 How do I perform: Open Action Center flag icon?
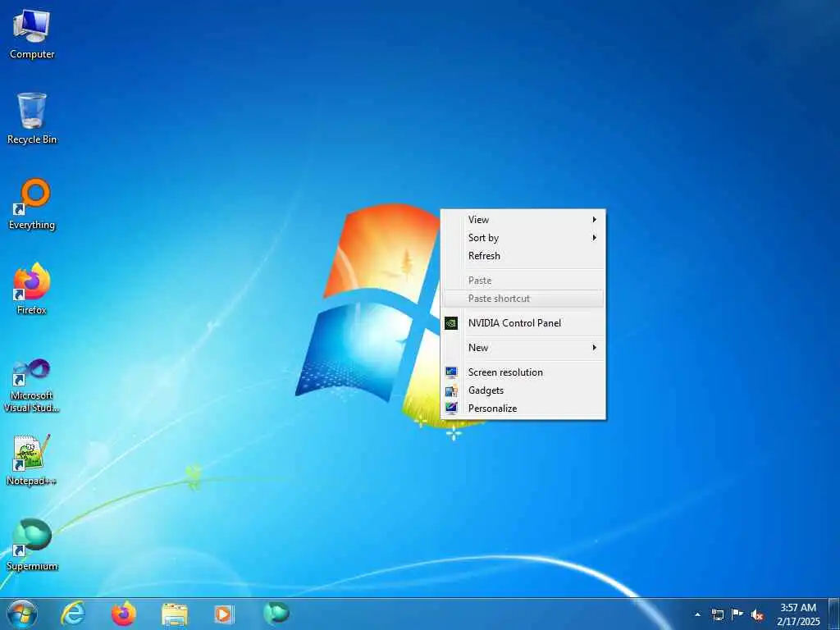coord(737,614)
